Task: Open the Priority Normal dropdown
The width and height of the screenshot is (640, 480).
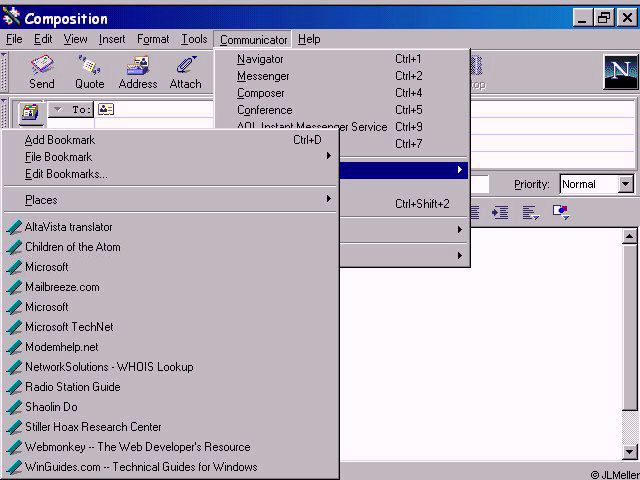Action: (625, 184)
